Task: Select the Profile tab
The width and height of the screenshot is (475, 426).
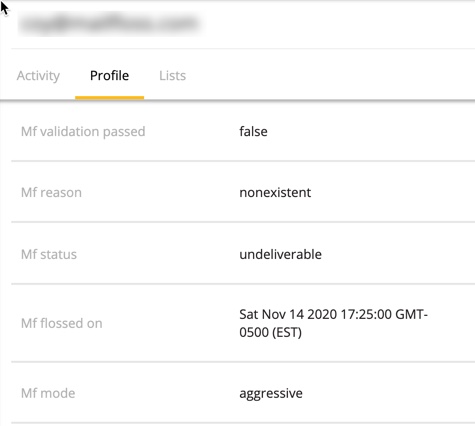Action: click(109, 76)
